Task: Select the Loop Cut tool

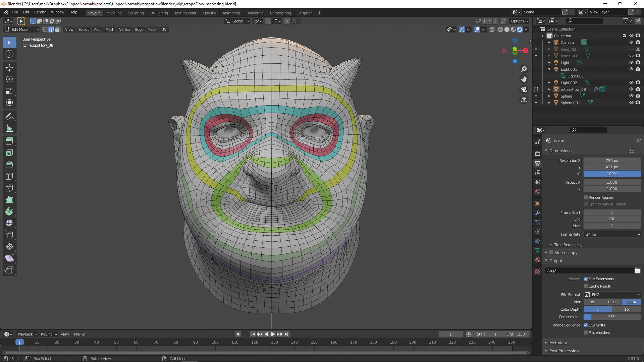Action: coord(9,177)
